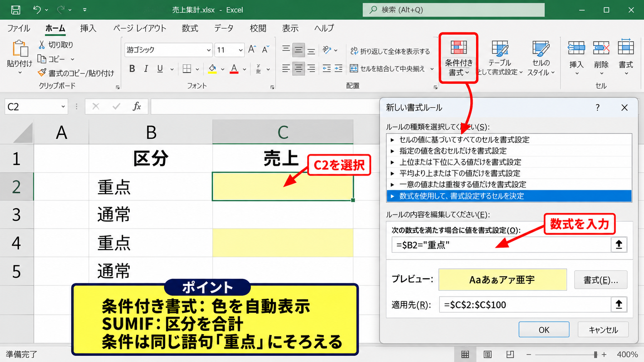Screen dimensions: 644x362
Task: Expand the Copy options arrow
Action: coord(72,59)
